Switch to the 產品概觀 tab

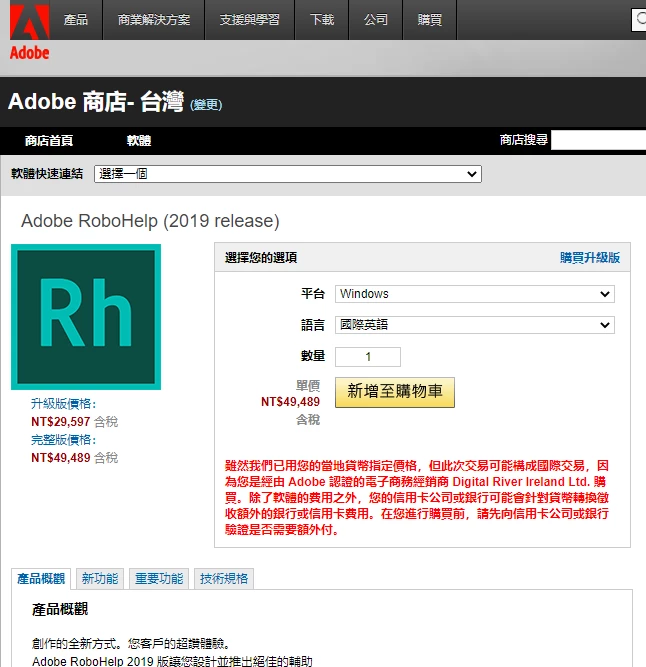[x=41, y=579]
